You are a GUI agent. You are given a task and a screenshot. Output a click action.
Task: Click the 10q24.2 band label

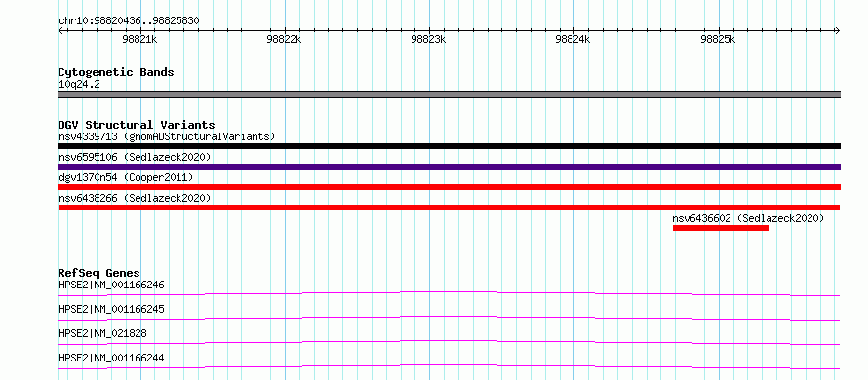click(x=79, y=85)
